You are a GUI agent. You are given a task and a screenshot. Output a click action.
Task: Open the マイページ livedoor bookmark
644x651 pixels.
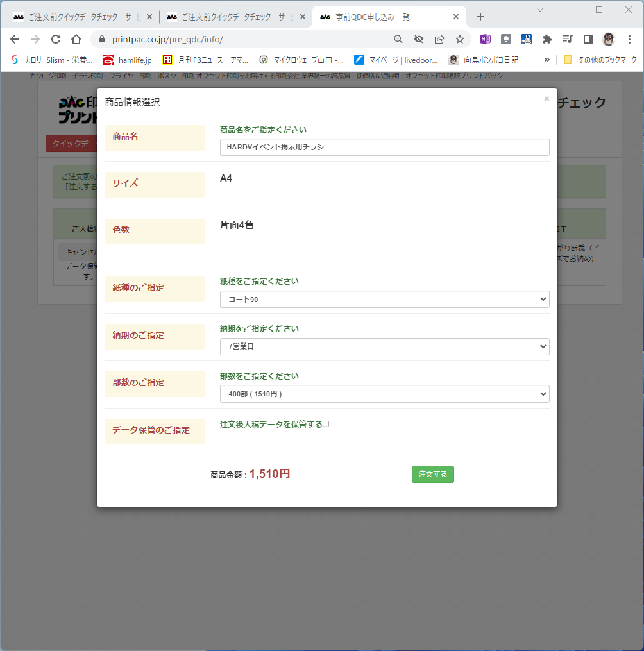click(396, 60)
